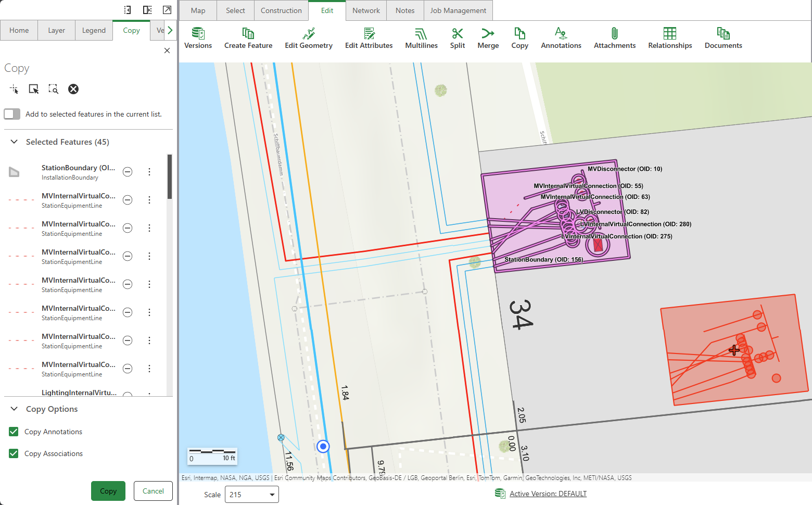Select the Edit Geometry tool
The image size is (812, 505).
click(x=309, y=39)
